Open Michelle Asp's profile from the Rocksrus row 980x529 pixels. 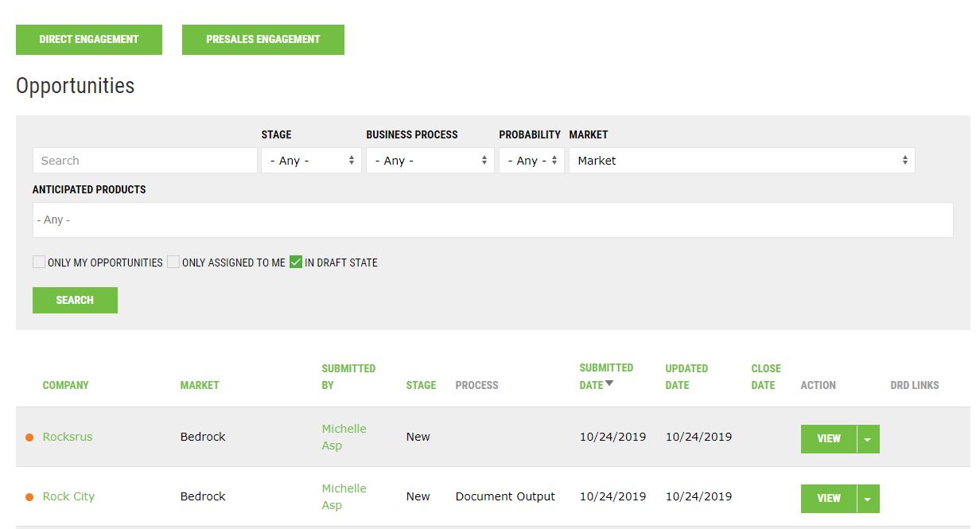point(344,437)
